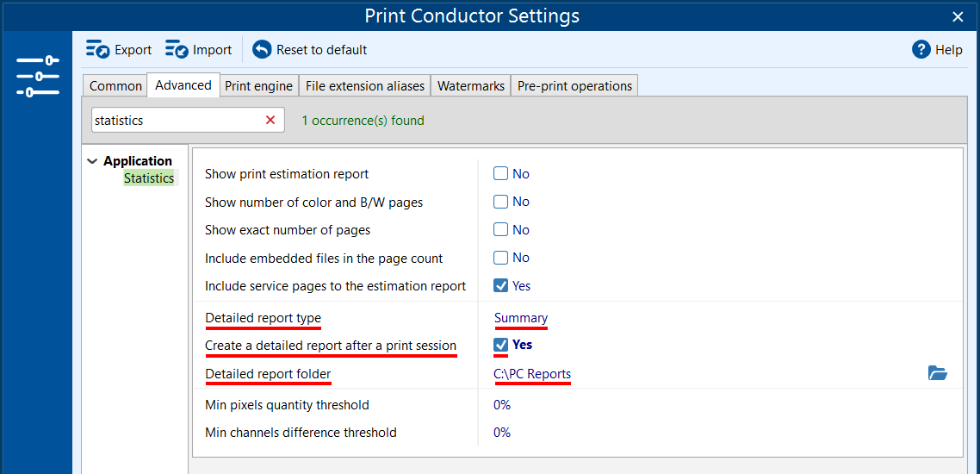Open the Watermarks tab
This screenshot has width=980, height=474.
[471, 85]
